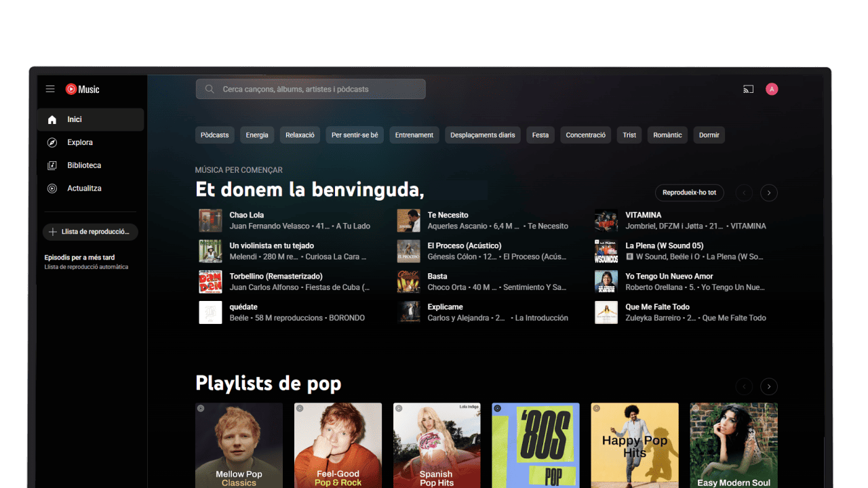
Task: Play the Chao Lola song thumbnail
Action: click(x=210, y=220)
